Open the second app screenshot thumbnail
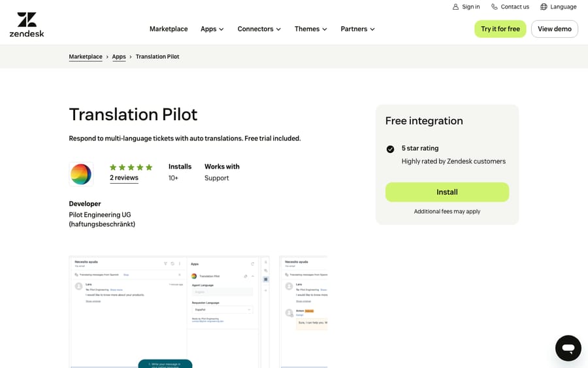 pos(303,312)
